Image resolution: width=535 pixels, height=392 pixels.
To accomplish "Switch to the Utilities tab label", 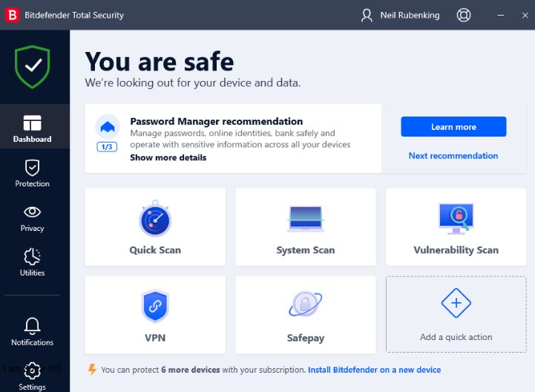I will tap(33, 272).
